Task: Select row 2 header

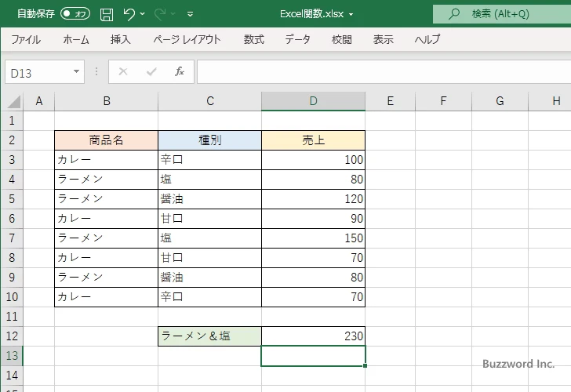Action: point(12,140)
